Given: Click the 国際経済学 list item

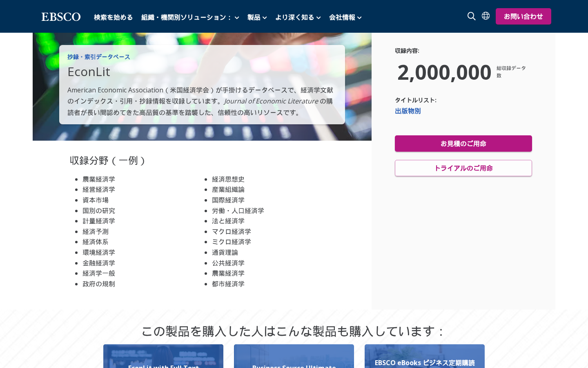Looking at the screenshot, I should pyautogui.click(x=228, y=200).
